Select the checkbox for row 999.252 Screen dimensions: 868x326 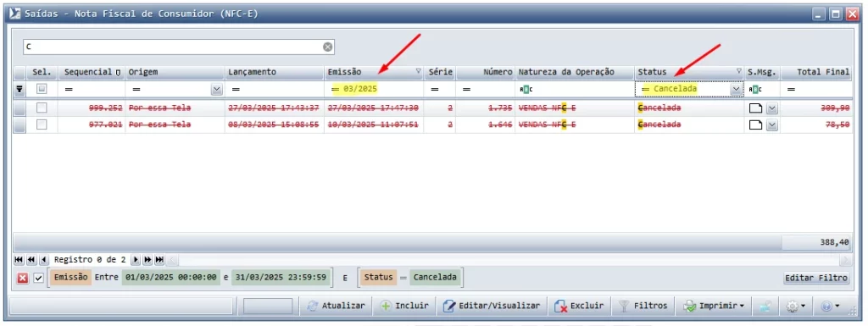pos(42,108)
